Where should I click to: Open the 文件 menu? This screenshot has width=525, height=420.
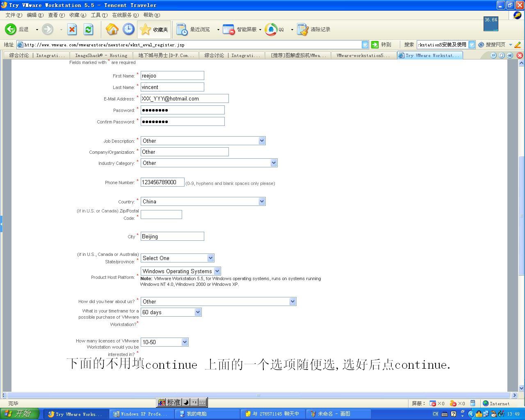coord(14,15)
